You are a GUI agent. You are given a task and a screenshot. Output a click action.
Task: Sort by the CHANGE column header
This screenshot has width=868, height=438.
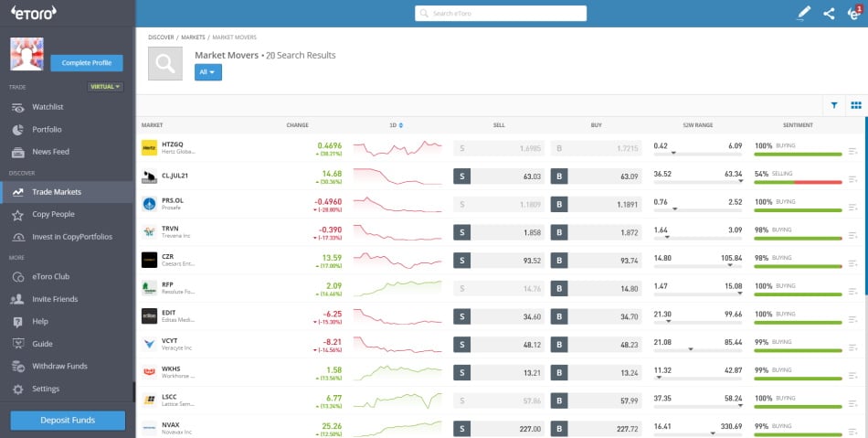pyautogui.click(x=297, y=125)
